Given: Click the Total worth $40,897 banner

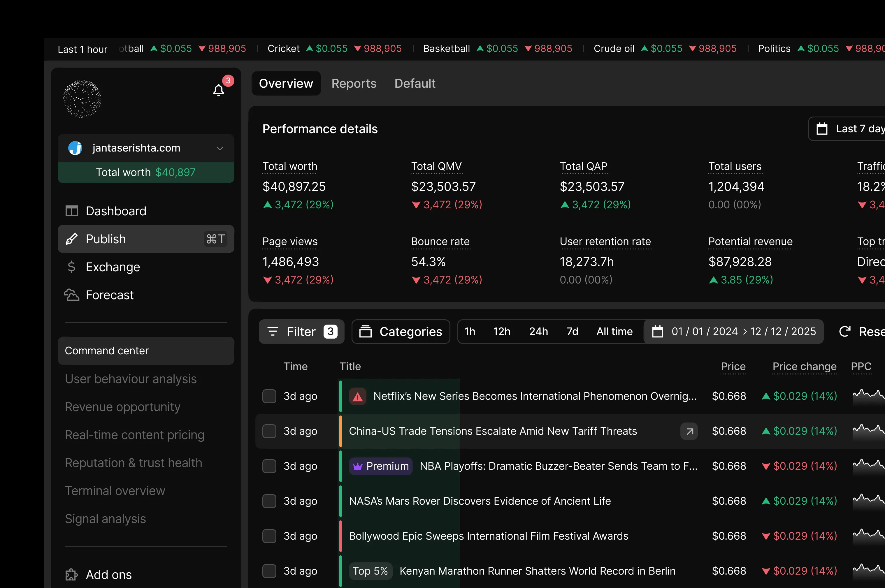Looking at the screenshot, I should pos(146,172).
